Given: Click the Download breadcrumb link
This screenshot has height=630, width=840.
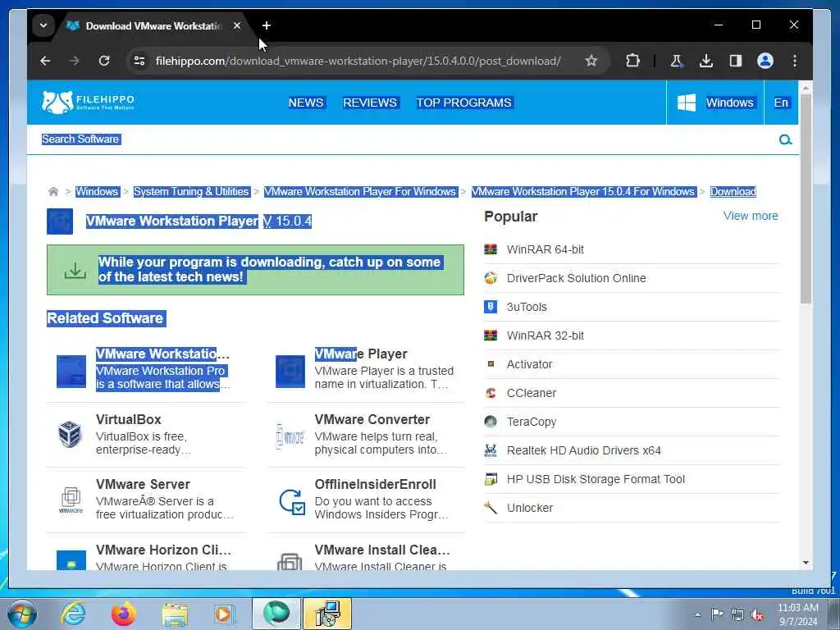Looking at the screenshot, I should point(733,191).
